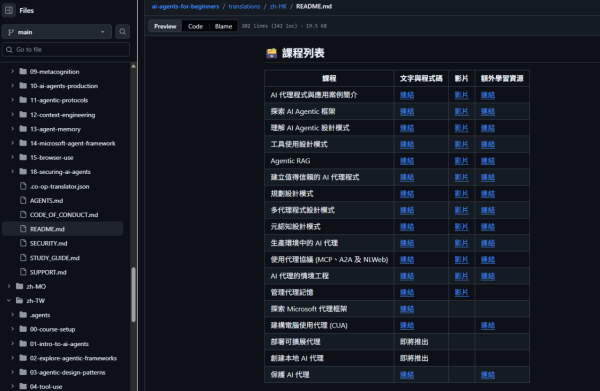Click the zh-MO folder icon

coord(20,286)
